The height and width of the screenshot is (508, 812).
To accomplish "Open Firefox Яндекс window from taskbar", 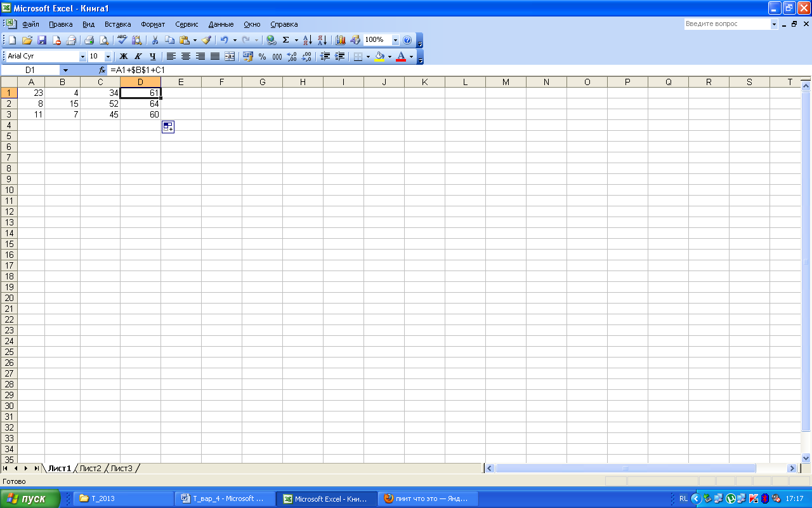I will click(428, 498).
